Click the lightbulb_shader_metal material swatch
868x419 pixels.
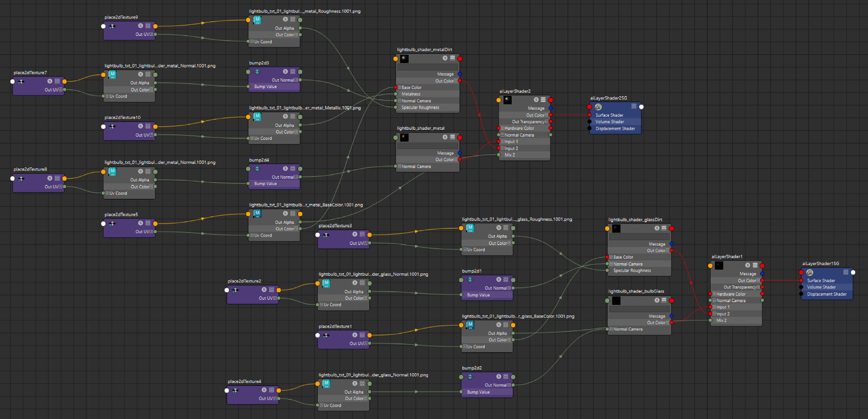(404, 138)
